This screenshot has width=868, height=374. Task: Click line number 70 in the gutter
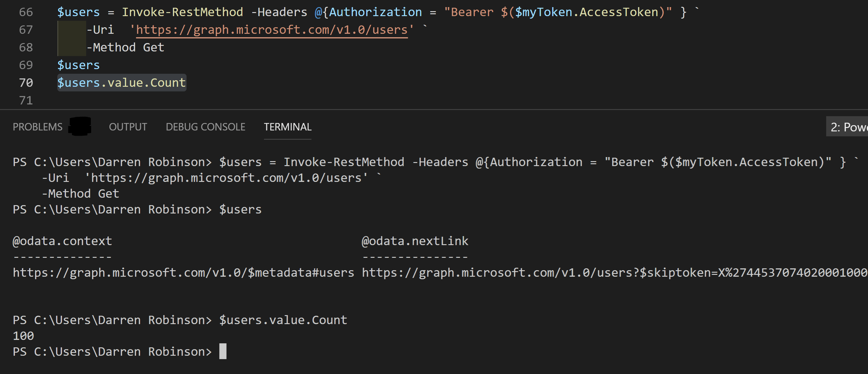(x=26, y=83)
